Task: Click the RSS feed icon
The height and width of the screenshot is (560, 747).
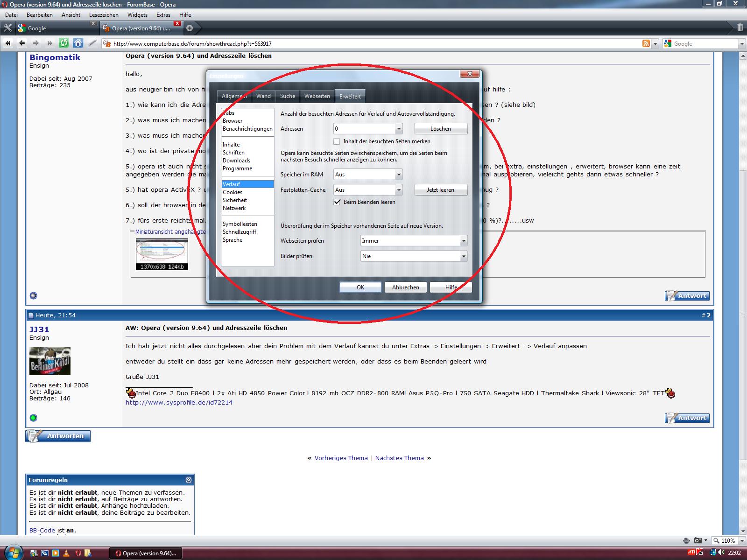Action: point(646,43)
